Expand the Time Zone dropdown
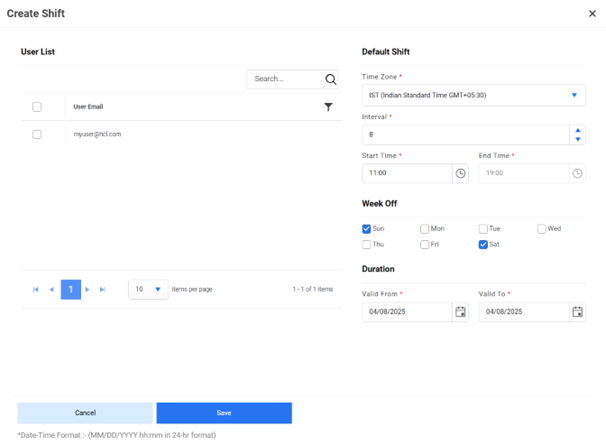The image size is (606, 445). (x=574, y=96)
